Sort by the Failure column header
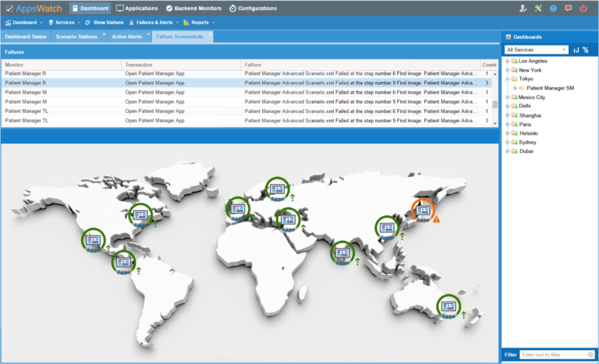599x364 pixels. coord(360,65)
